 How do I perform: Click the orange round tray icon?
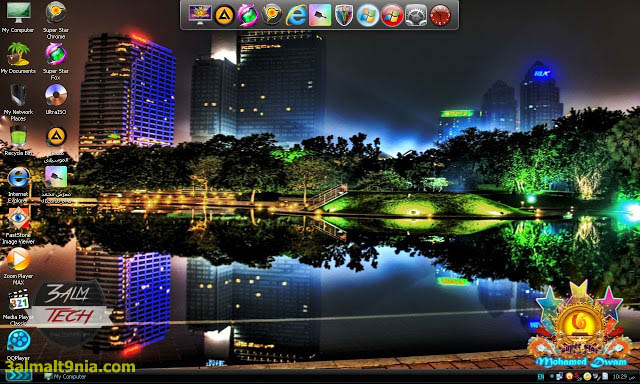point(569,376)
